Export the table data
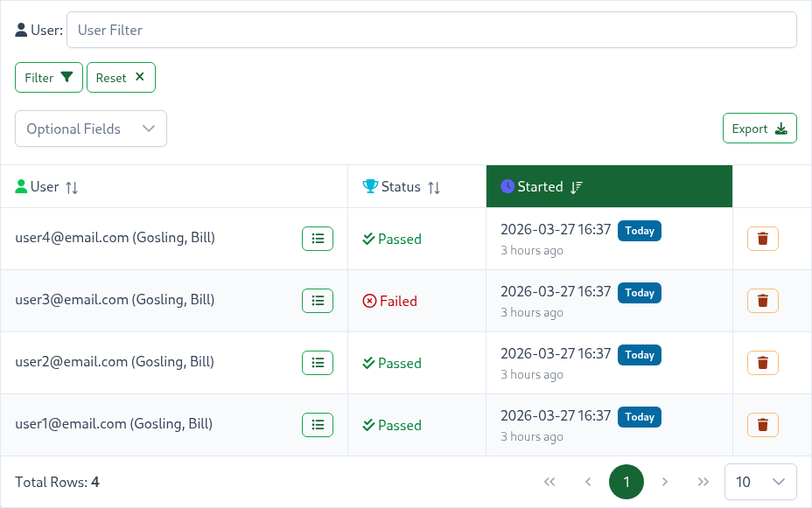 [759, 129]
